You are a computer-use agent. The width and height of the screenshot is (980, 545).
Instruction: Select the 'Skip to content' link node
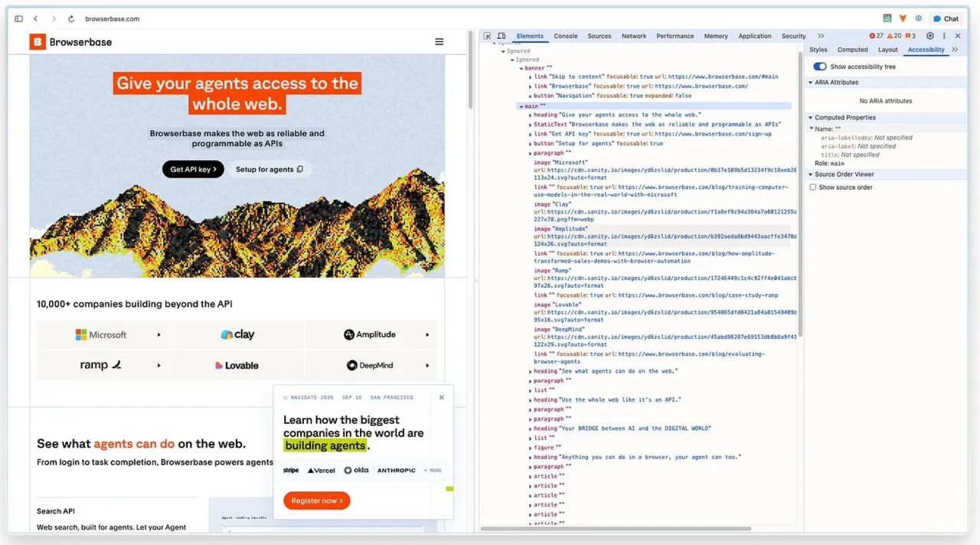click(655, 77)
